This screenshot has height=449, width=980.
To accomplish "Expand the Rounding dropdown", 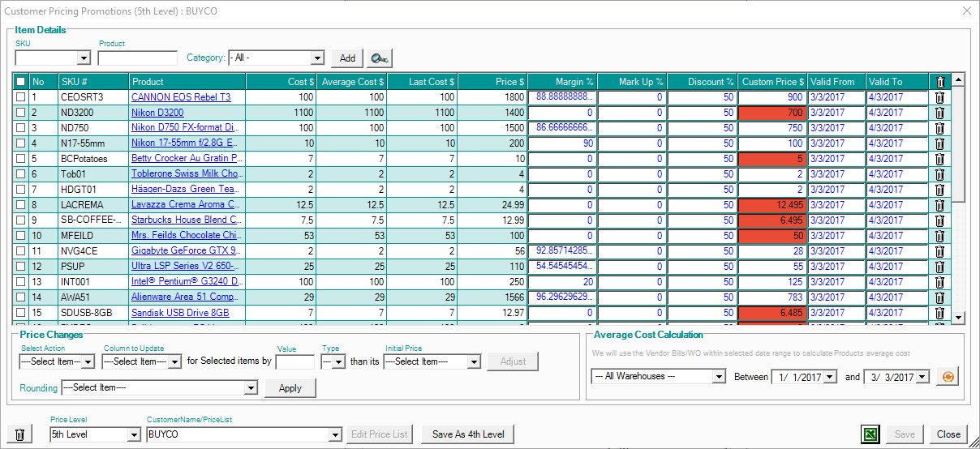I will (x=251, y=388).
